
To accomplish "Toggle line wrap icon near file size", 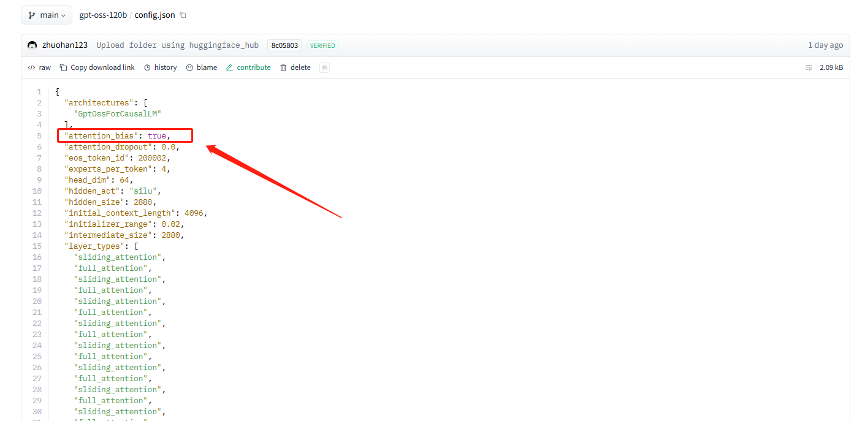I will pos(809,67).
